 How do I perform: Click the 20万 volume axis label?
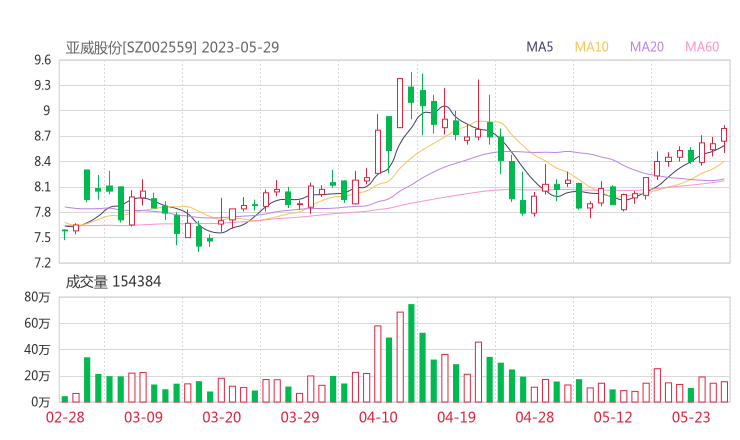click(37, 376)
